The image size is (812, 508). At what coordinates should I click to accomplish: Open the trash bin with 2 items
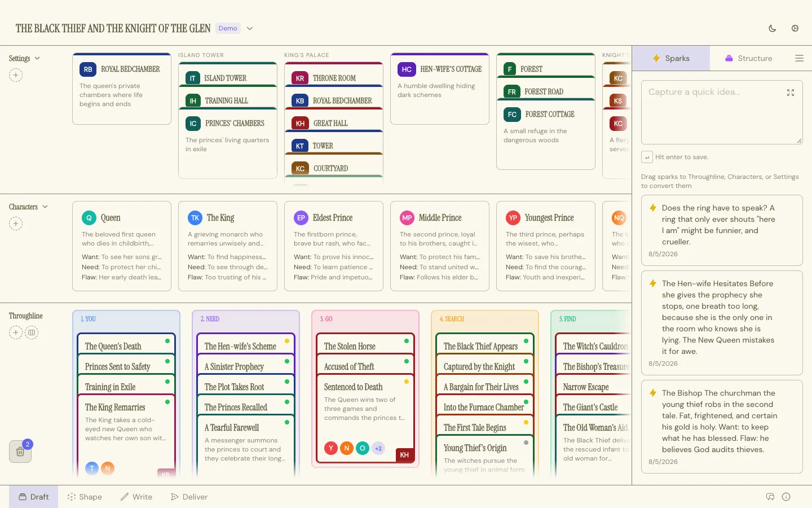tap(20, 452)
